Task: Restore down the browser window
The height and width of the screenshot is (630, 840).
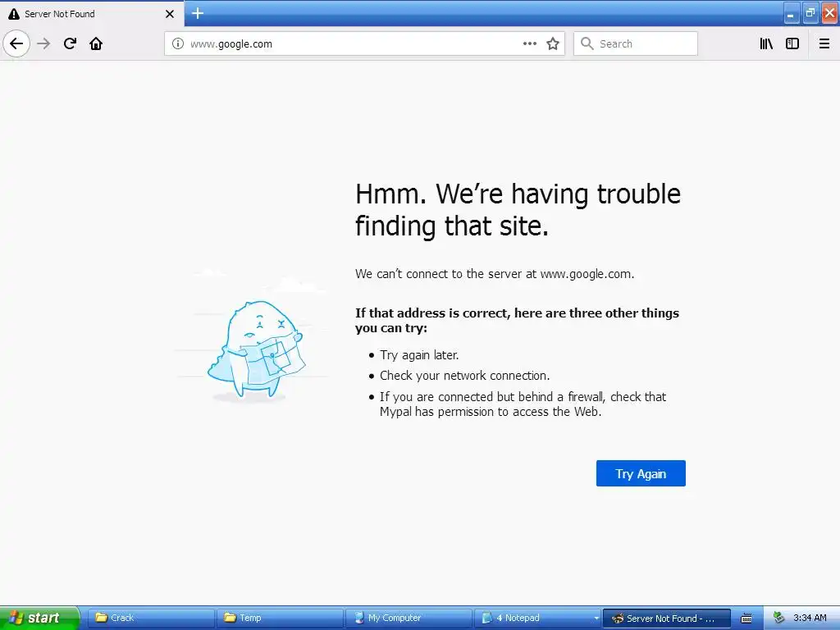Action: (x=810, y=13)
